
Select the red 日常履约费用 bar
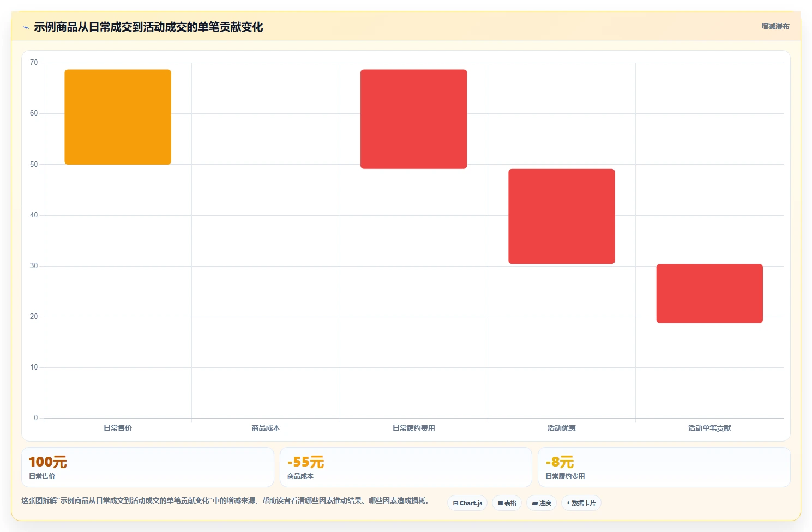click(413, 119)
